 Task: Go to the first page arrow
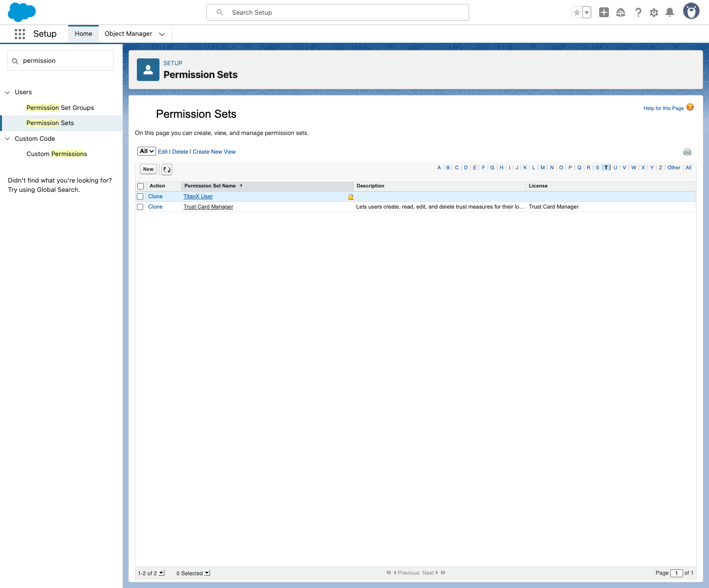[389, 573]
